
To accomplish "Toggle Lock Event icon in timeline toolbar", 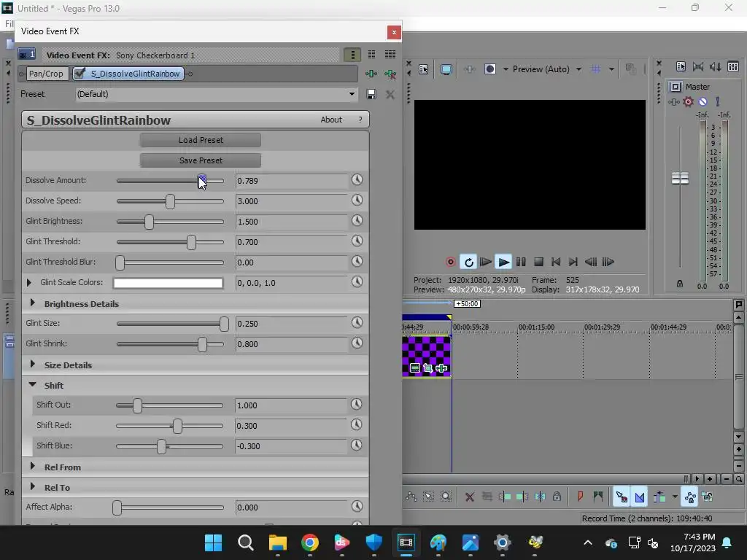I will point(557,497).
